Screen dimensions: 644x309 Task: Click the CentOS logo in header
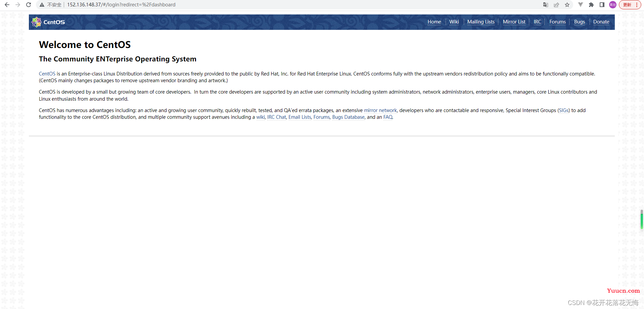48,22
